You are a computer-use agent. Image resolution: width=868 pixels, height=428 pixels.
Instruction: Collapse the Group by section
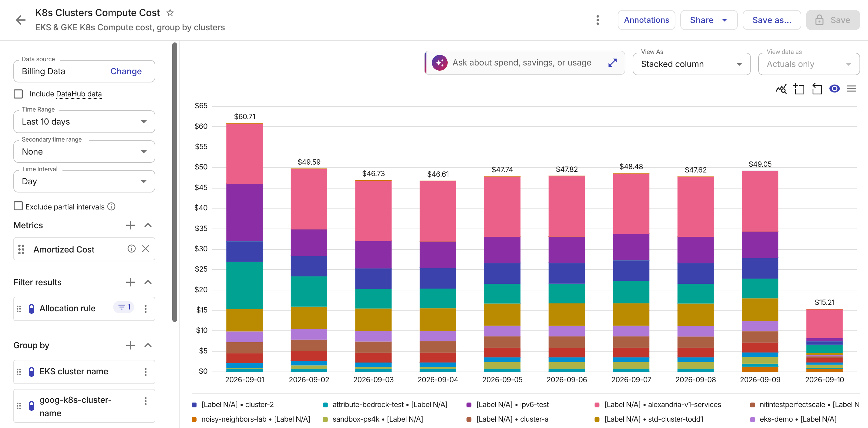point(148,345)
